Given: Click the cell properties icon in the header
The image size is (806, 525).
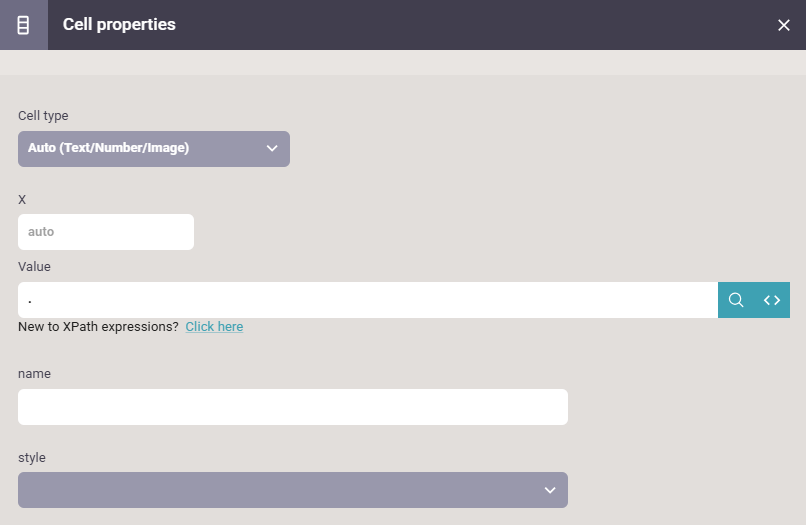Looking at the screenshot, I should coord(23,25).
